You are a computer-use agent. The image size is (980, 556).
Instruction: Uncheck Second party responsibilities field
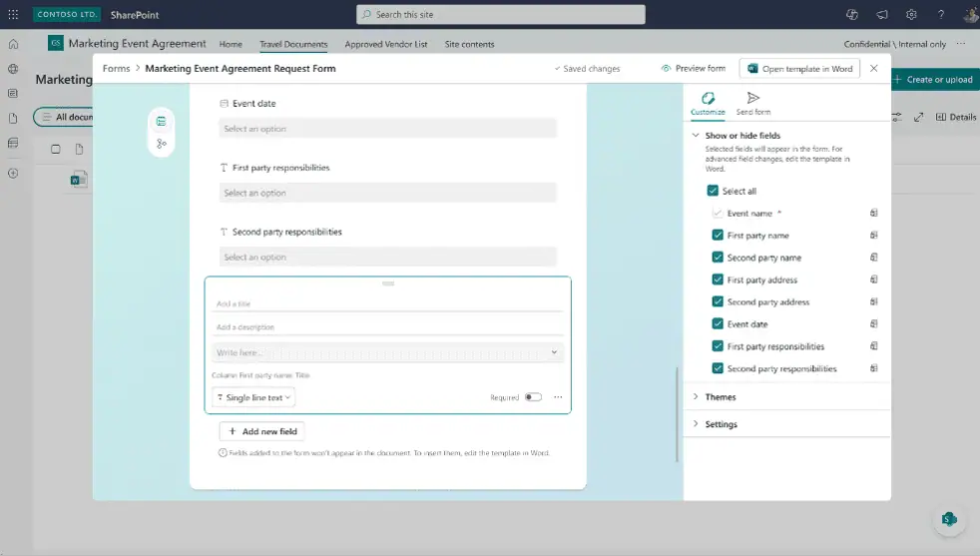pos(718,368)
